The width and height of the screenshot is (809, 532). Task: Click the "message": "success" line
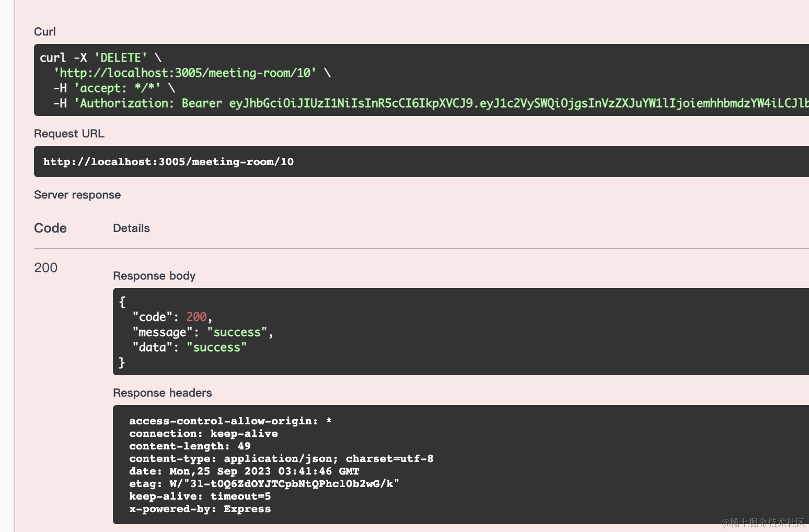[202, 332]
